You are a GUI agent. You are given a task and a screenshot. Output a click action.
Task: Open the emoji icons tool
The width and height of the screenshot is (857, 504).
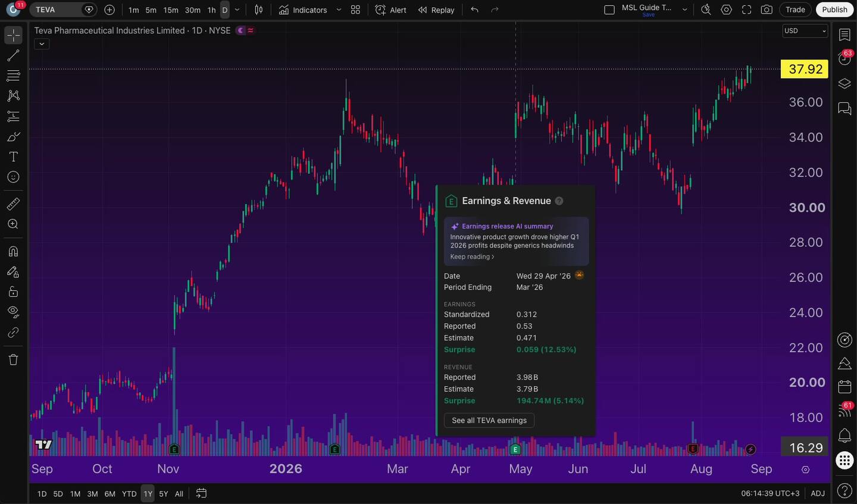coord(13,177)
